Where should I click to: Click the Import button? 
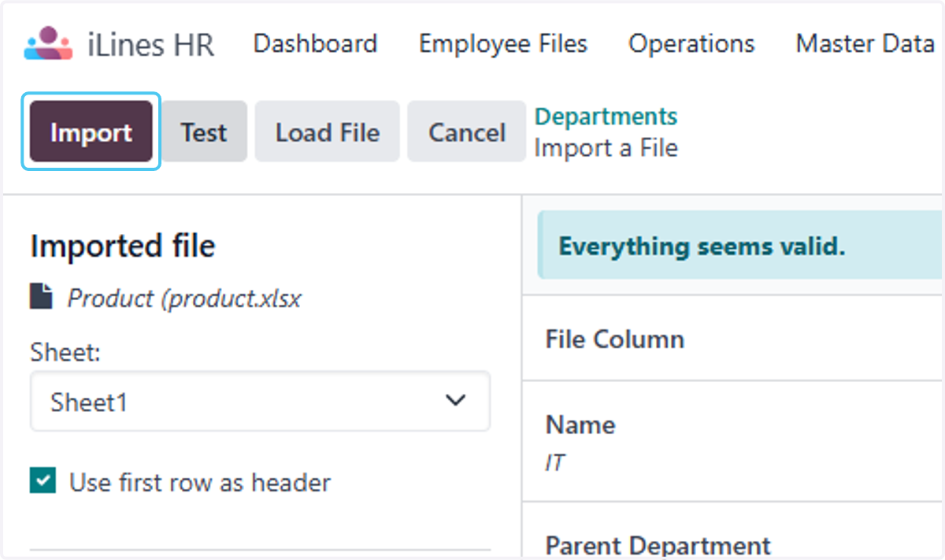coord(91,132)
